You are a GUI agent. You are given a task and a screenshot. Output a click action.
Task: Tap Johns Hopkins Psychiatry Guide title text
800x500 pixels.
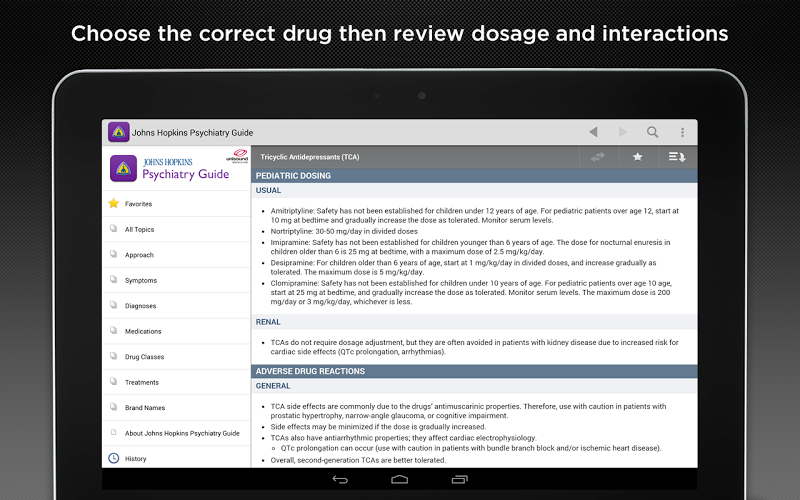pos(192,133)
